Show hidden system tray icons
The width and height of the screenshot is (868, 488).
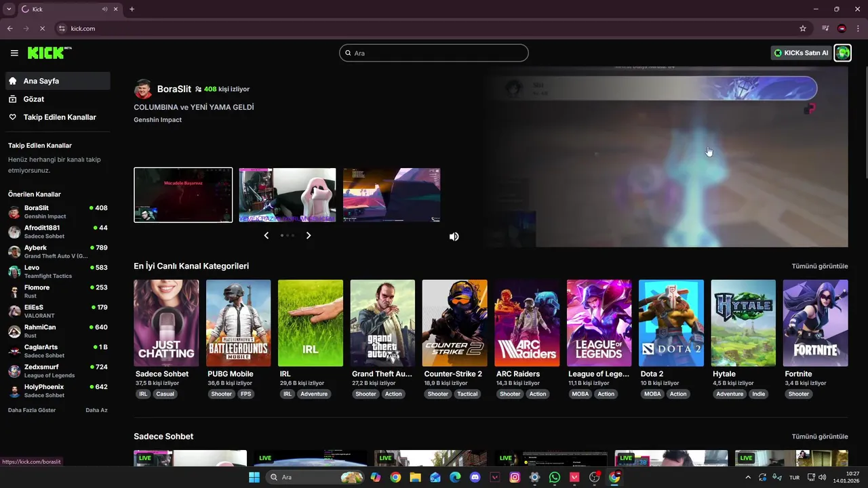748,477
